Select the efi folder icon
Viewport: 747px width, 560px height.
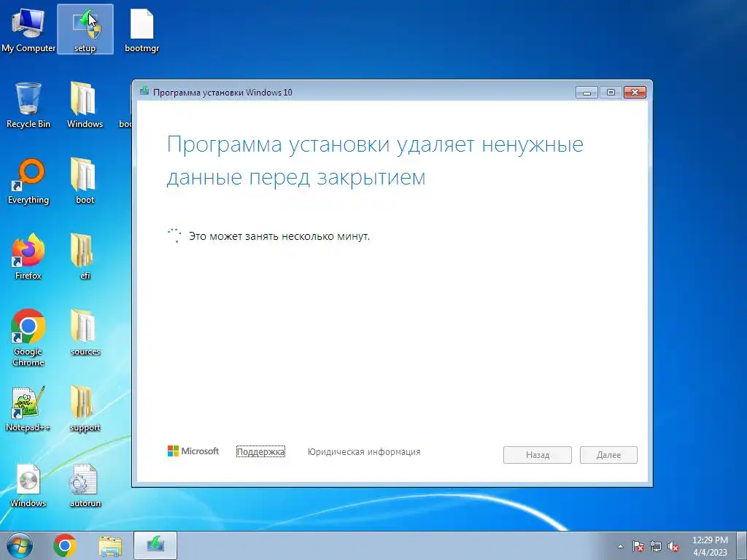tap(85, 257)
